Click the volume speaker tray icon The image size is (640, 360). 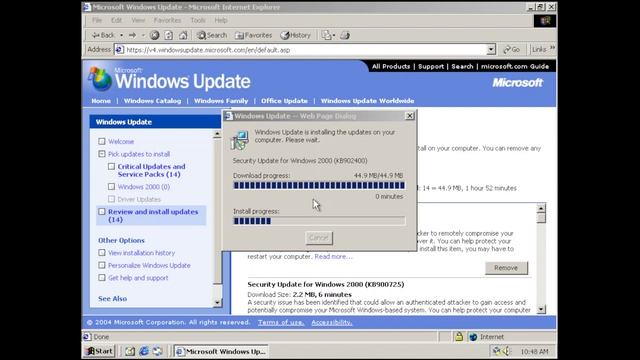point(507,351)
